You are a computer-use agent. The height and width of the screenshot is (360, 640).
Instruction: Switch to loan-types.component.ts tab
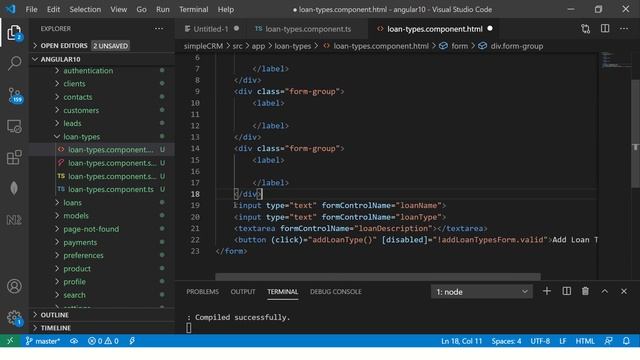click(x=308, y=29)
